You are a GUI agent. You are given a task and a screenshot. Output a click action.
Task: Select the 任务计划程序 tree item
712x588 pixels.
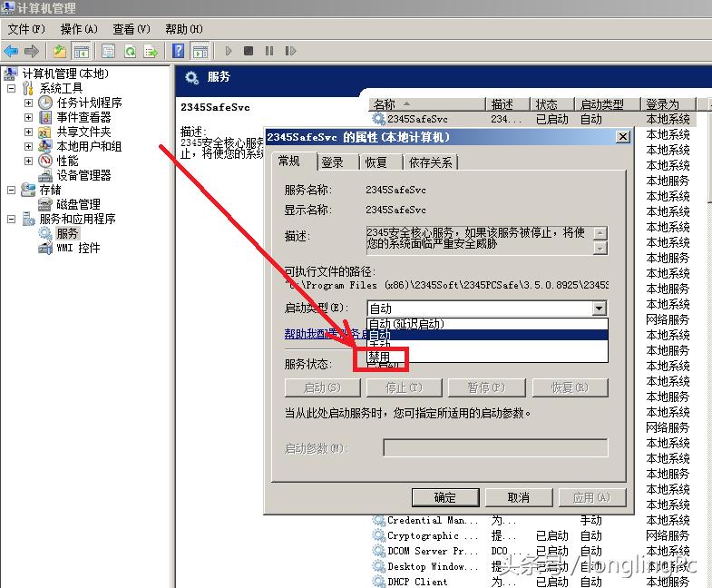point(89,103)
